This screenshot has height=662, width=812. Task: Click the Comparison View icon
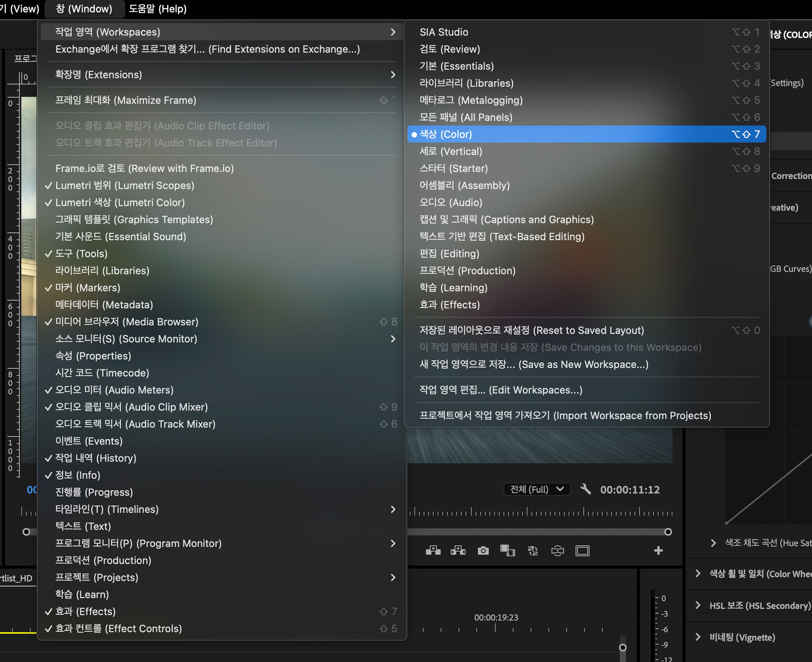507,550
